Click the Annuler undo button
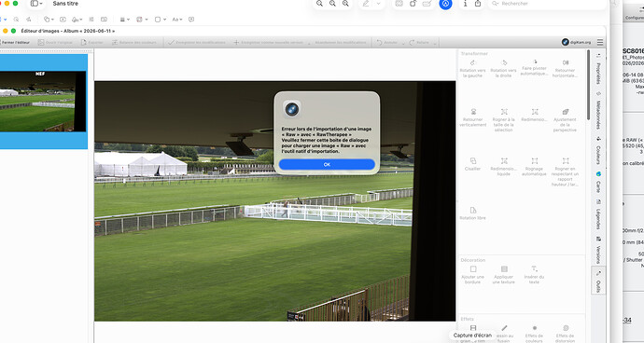The width and height of the screenshot is (644, 343). (387, 42)
